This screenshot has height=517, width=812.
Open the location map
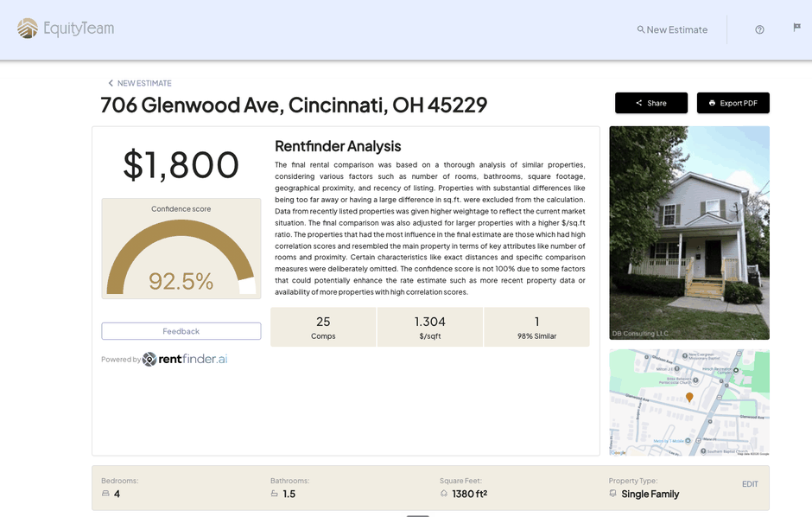(x=689, y=403)
